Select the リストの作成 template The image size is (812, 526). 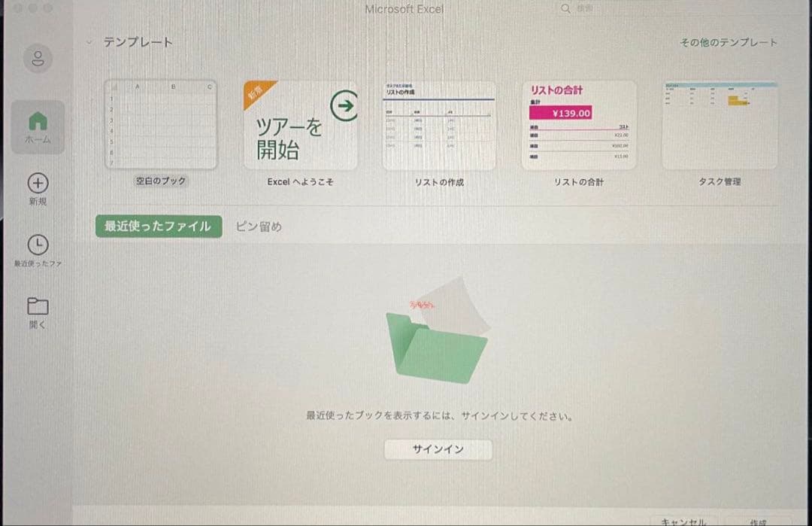[440, 124]
